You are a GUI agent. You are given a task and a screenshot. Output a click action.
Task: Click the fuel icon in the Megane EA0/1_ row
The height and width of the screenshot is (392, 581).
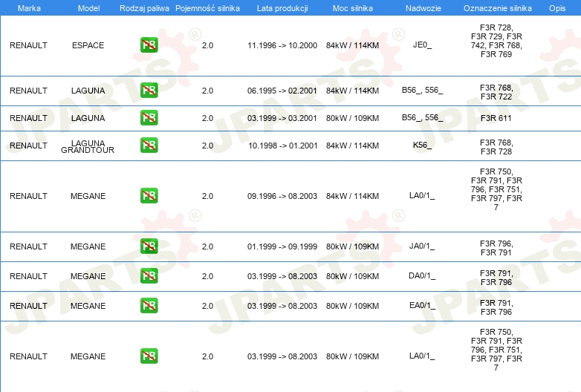149,306
